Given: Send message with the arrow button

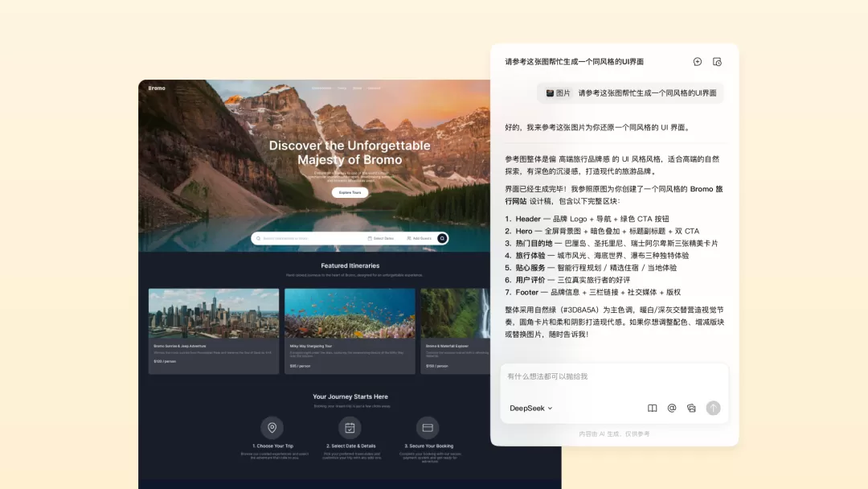Looking at the screenshot, I should pos(713,408).
